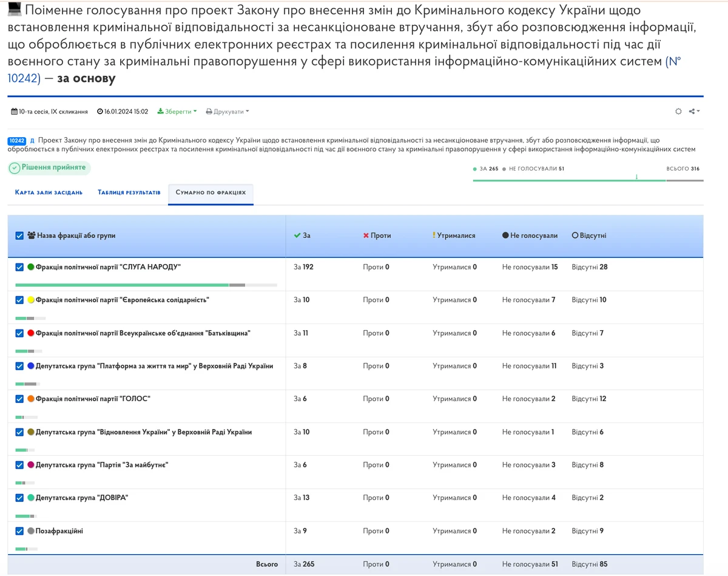Uncheck the СЛУГА НАРОДУ faction checkbox
The height and width of the screenshot is (576, 728).
pyautogui.click(x=19, y=267)
